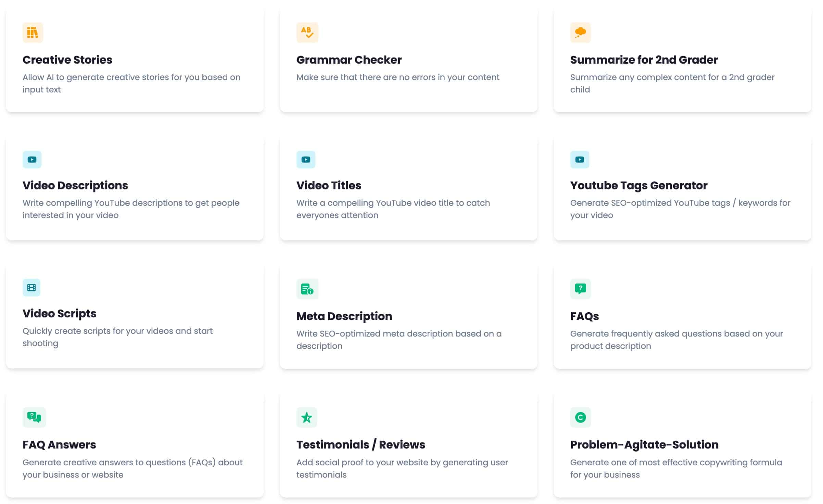The width and height of the screenshot is (823, 504).
Task: Click the thought cloud Summarize icon
Action: click(580, 33)
